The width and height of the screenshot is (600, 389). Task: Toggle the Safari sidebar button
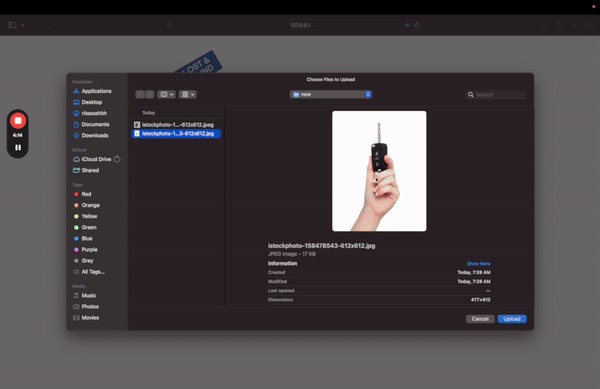pyautogui.click(x=12, y=25)
